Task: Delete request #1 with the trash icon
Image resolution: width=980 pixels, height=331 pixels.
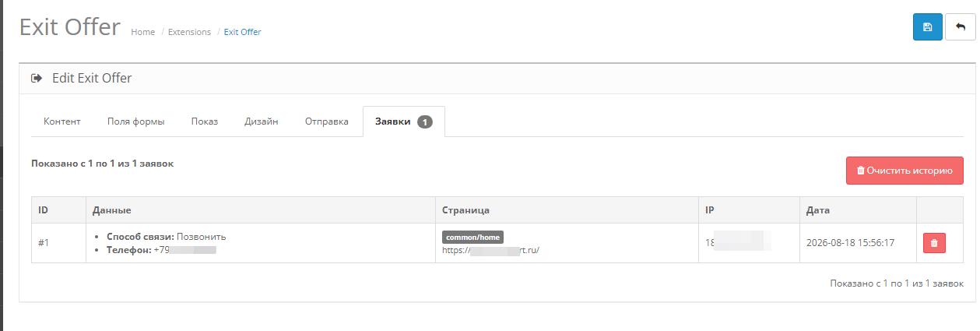Action: pos(934,243)
